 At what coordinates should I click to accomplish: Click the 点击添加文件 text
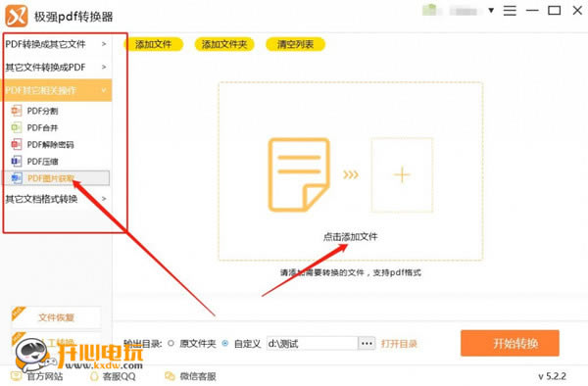click(350, 237)
